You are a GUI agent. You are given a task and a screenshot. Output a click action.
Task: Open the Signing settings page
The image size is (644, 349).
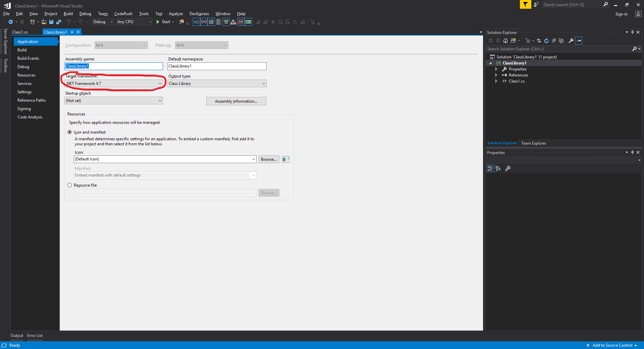pyautogui.click(x=24, y=109)
